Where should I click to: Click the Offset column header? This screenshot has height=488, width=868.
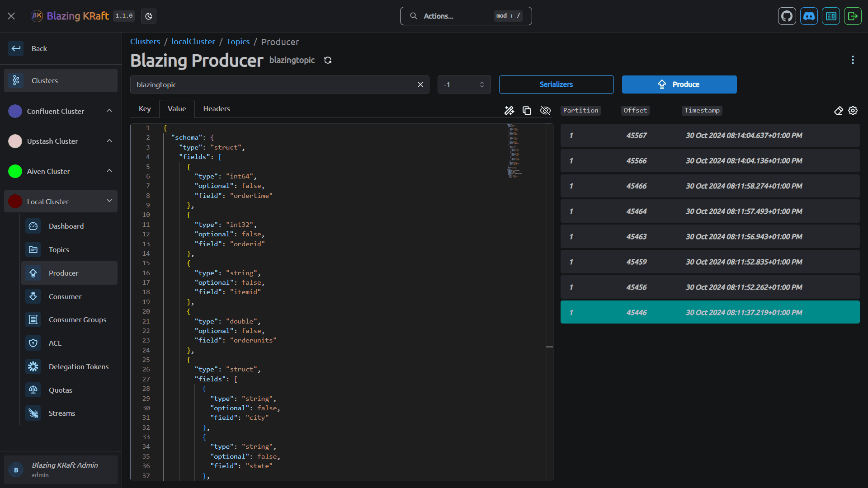point(635,111)
